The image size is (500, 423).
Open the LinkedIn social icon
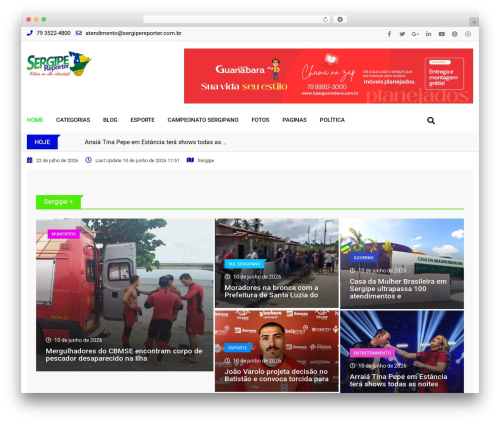pyautogui.click(x=429, y=34)
